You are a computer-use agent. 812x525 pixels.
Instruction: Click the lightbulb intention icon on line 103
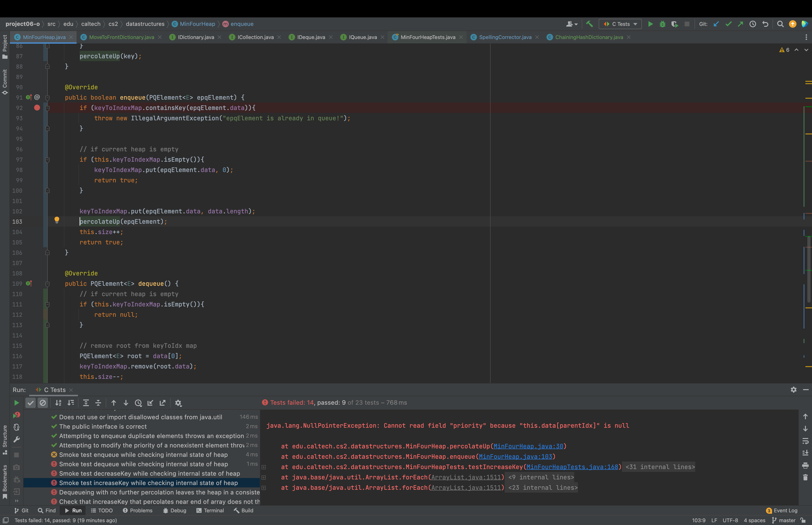click(x=57, y=220)
